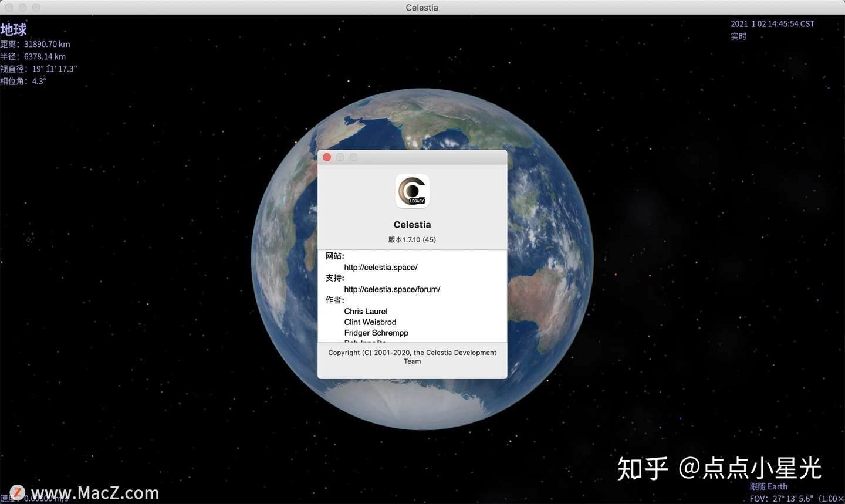This screenshot has height=504, width=845.
Task: Click the grayed minimize button on About dialog
Action: pyautogui.click(x=340, y=157)
